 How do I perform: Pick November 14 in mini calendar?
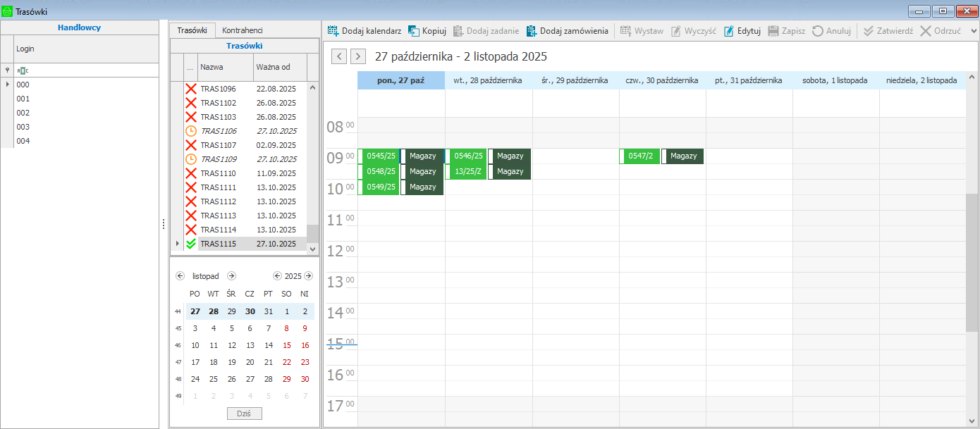point(268,345)
